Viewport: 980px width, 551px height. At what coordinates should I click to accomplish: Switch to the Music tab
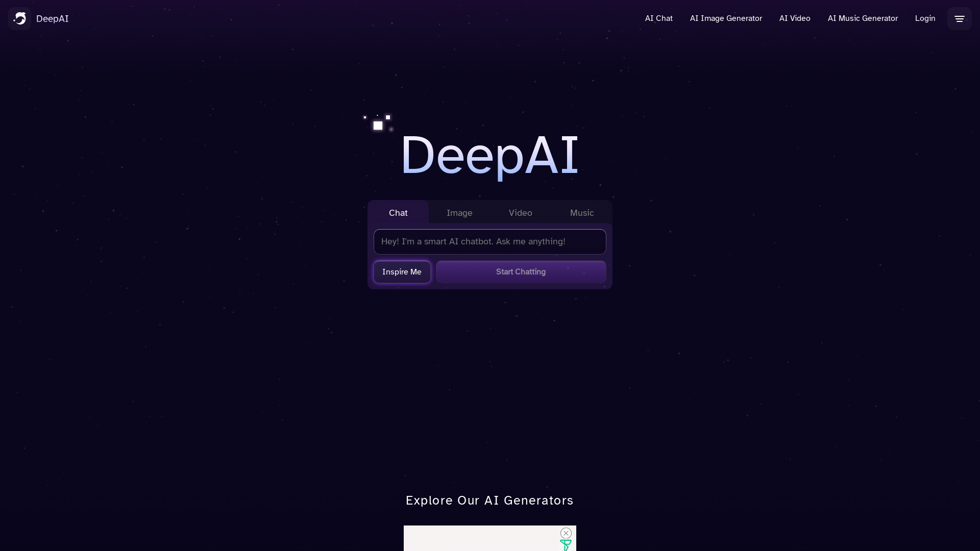pyautogui.click(x=582, y=212)
